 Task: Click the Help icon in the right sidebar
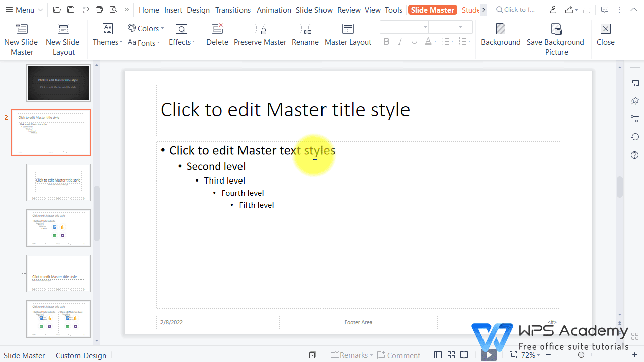(634, 155)
